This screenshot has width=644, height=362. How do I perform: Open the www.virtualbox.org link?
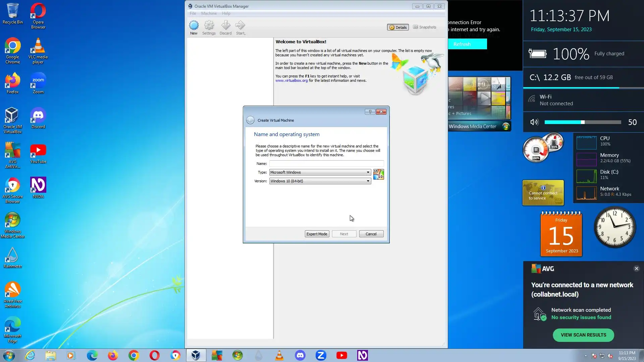coord(291,80)
